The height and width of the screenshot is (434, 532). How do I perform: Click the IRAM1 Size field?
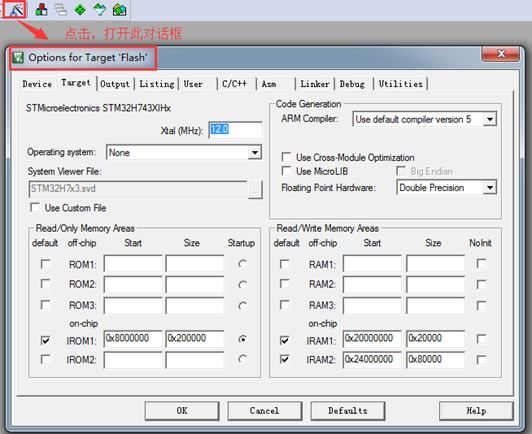pos(435,339)
